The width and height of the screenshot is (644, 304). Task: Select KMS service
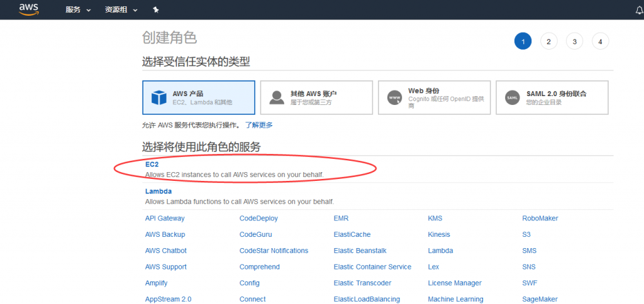click(435, 218)
